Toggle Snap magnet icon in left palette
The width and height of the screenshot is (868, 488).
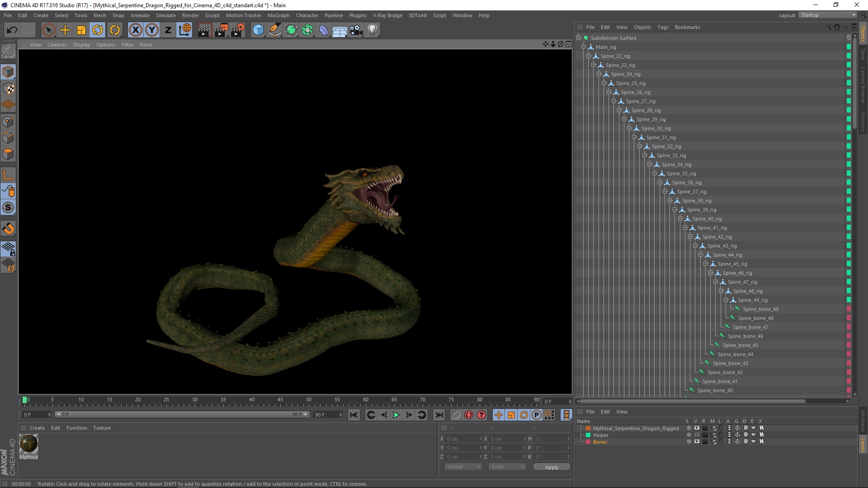point(8,229)
